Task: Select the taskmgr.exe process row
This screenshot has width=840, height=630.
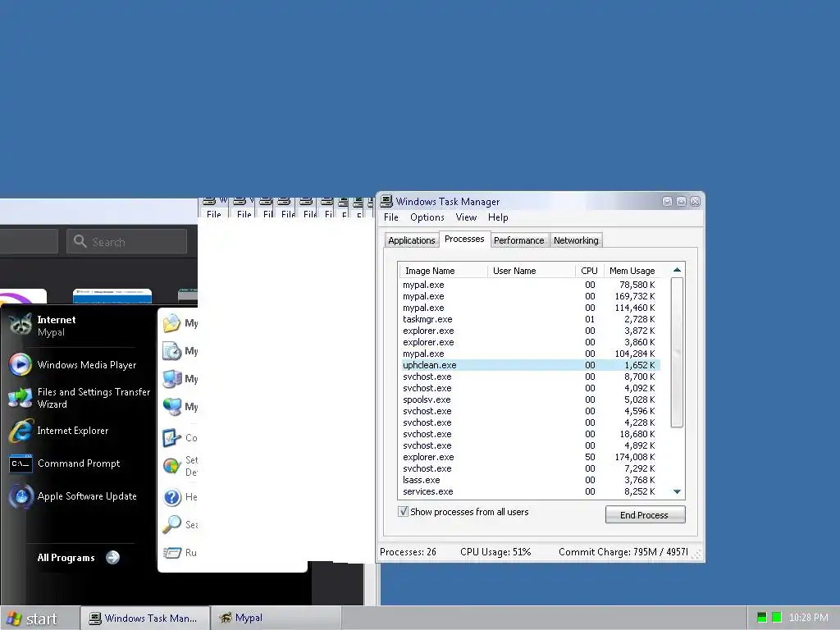Action: click(x=531, y=319)
